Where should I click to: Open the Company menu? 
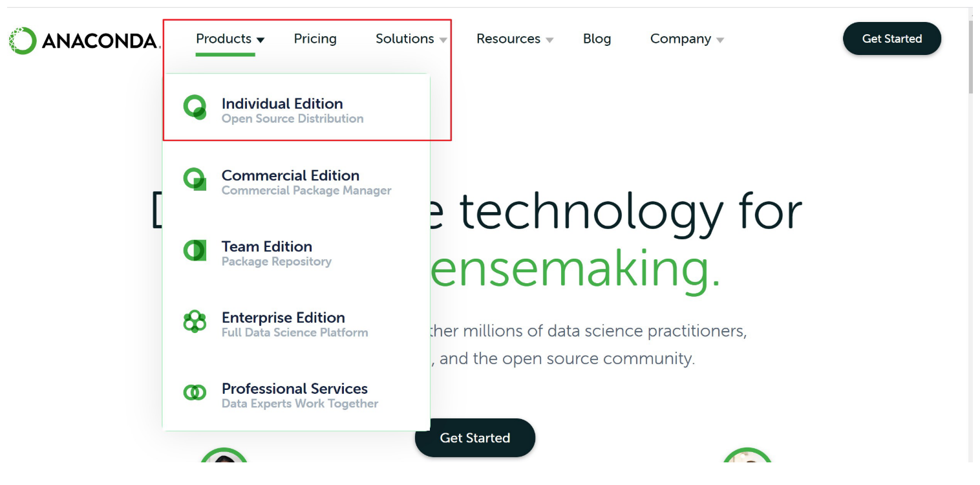click(x=681, y=39)
